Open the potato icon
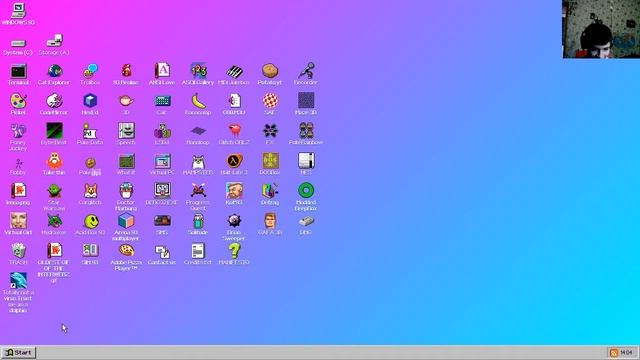The image size is (640, 360). click(270, 71)
